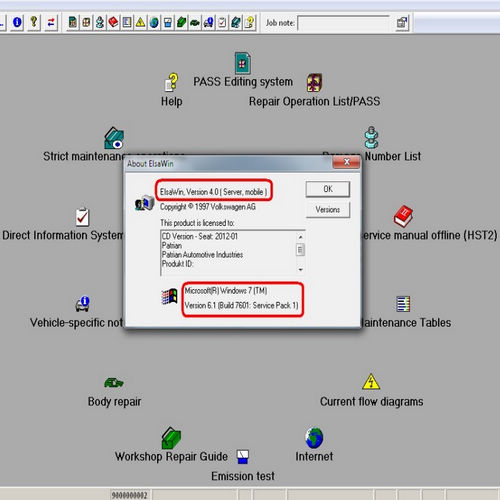Screen dimensions: 500x500
Task: Click 'ElsaWin, Version 4.0' text
Action: [x=189, y=192]
